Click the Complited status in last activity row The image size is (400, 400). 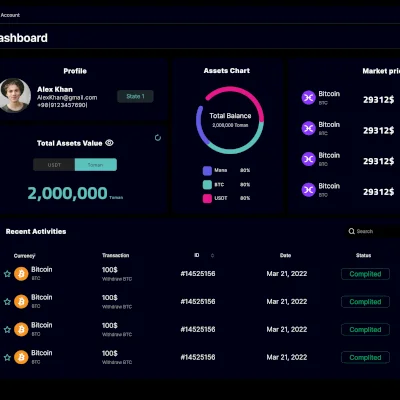pos(365,357)
